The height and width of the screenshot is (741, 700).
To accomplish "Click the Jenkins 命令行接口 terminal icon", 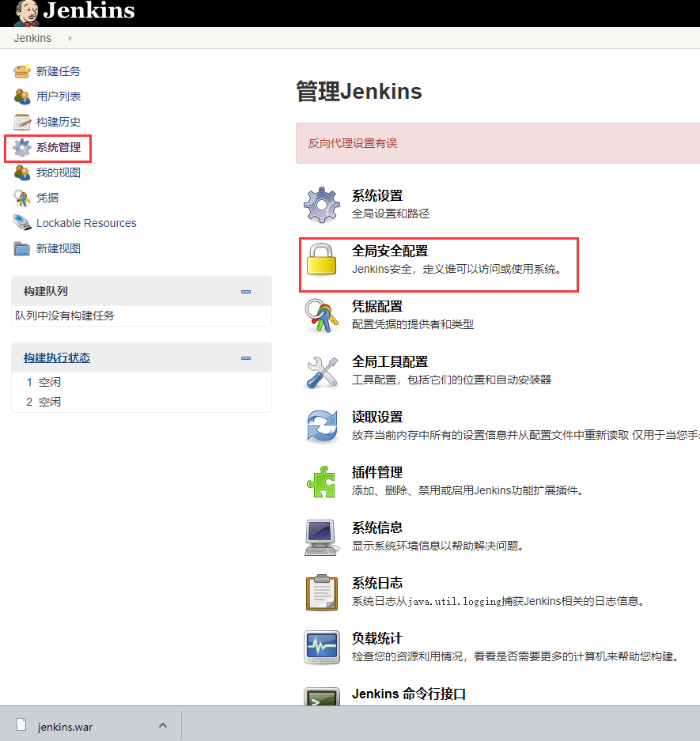I will (x=321, y=697).
